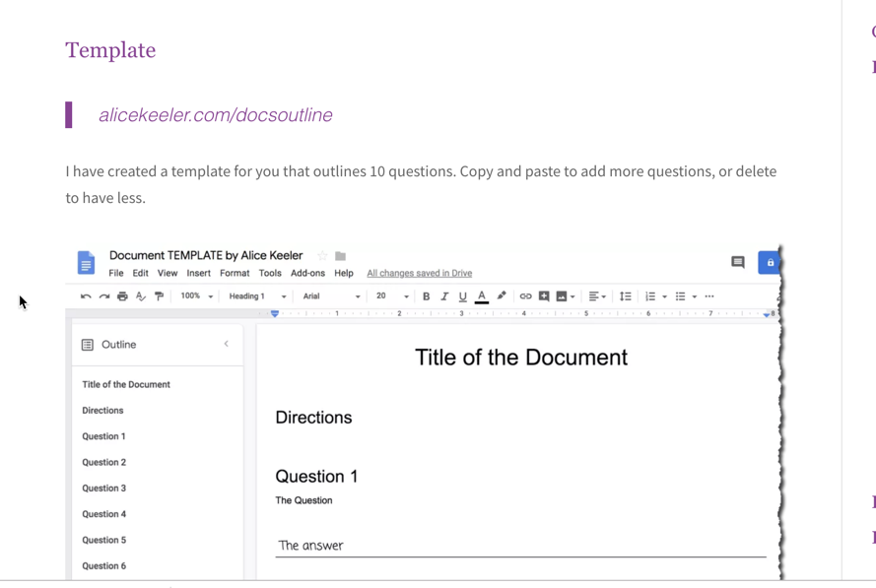The height and width of the screenshot is (588, 876).
Task: Select Question 6 in the outline
Action: click(x=103, y=566)
